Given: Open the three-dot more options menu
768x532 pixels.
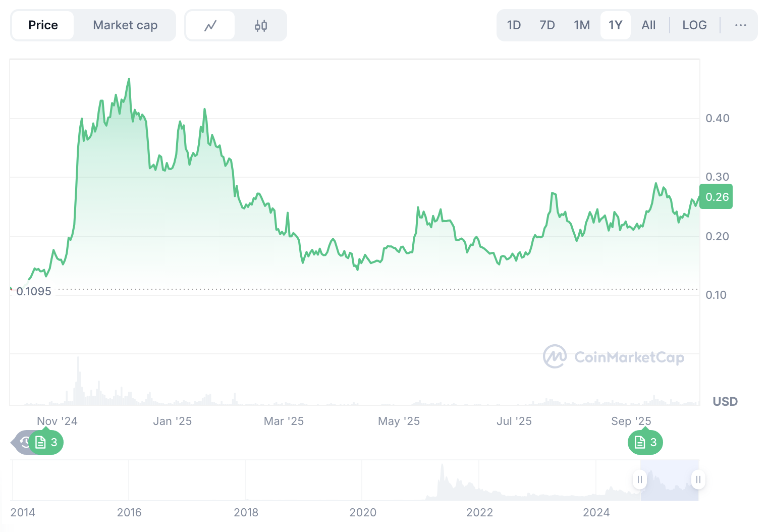Looking at the screenshot, I should tap(740, 25).
